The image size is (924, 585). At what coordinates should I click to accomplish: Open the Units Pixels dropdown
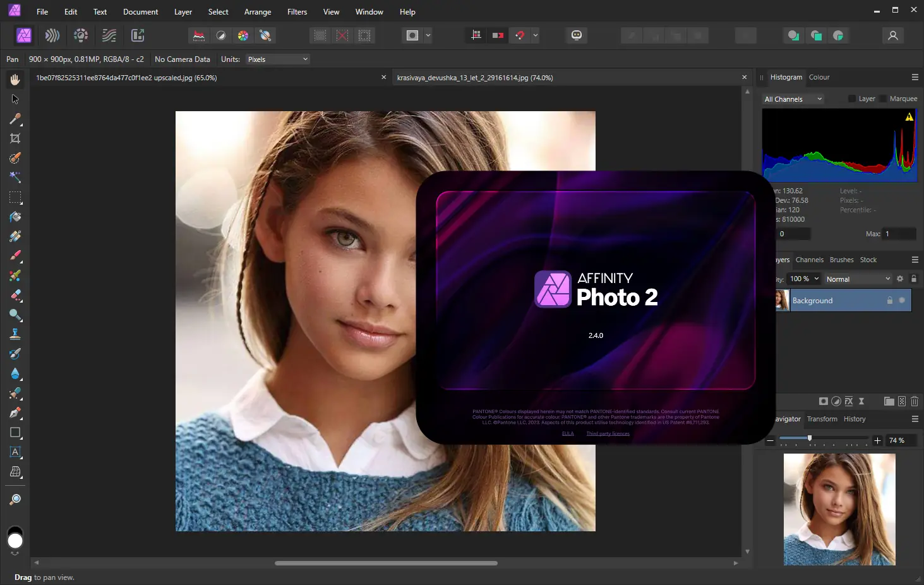[x=277, y=59]
